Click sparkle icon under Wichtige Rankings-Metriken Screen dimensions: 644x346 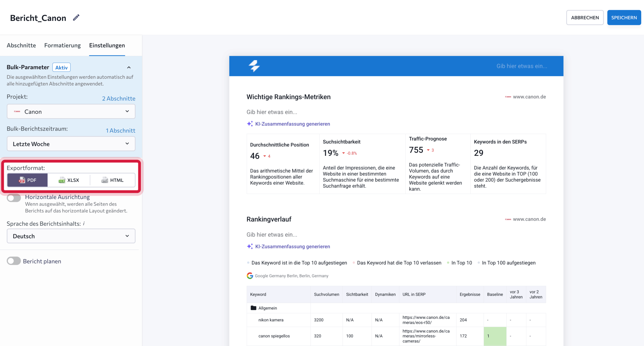tap(250, 124)
